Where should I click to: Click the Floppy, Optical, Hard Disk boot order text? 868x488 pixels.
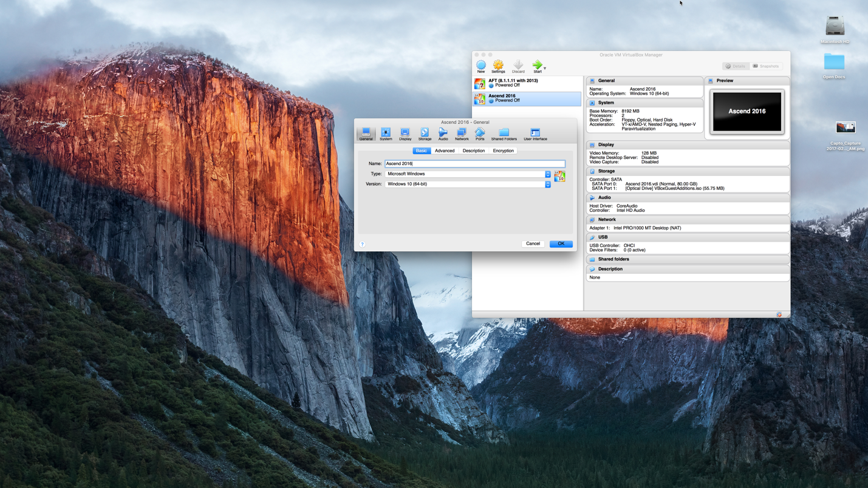point(647,120)
